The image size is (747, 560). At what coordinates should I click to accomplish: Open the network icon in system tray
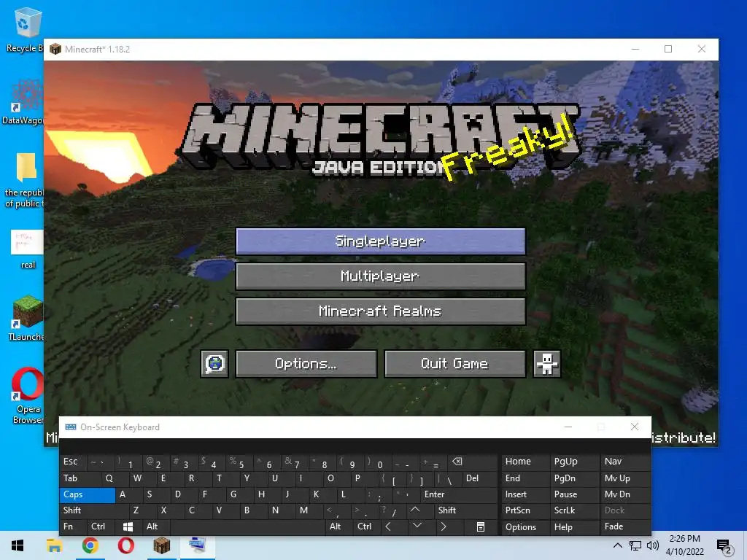635,545
